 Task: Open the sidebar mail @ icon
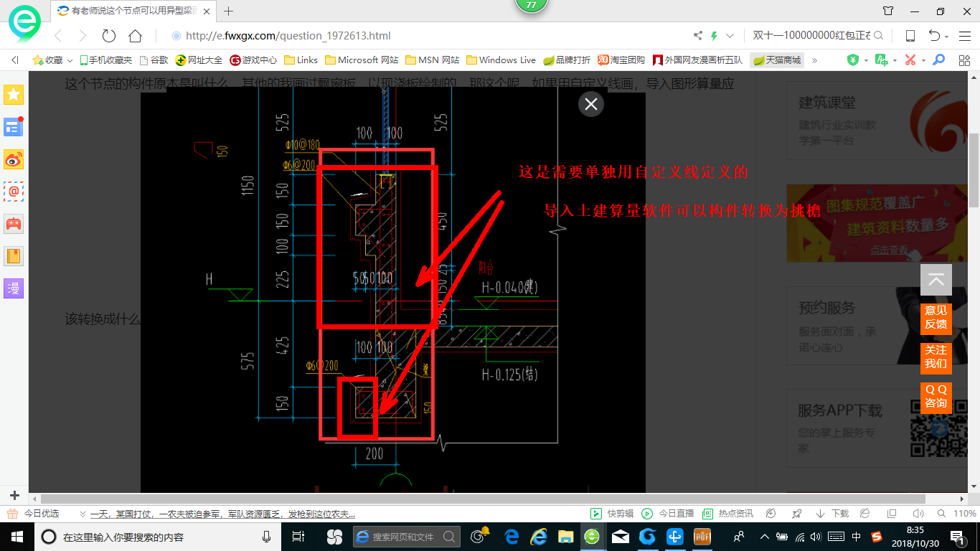coord(14,192)
